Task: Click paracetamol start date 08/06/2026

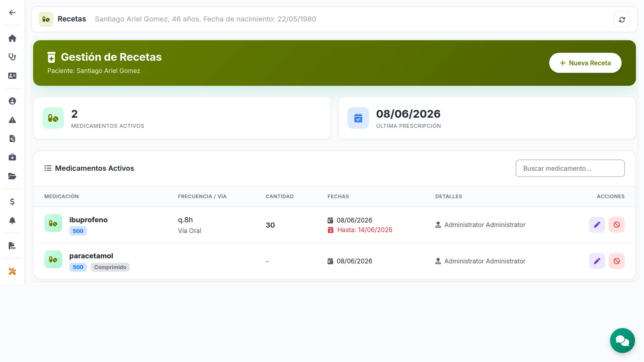Action: [x=354, y=261]
